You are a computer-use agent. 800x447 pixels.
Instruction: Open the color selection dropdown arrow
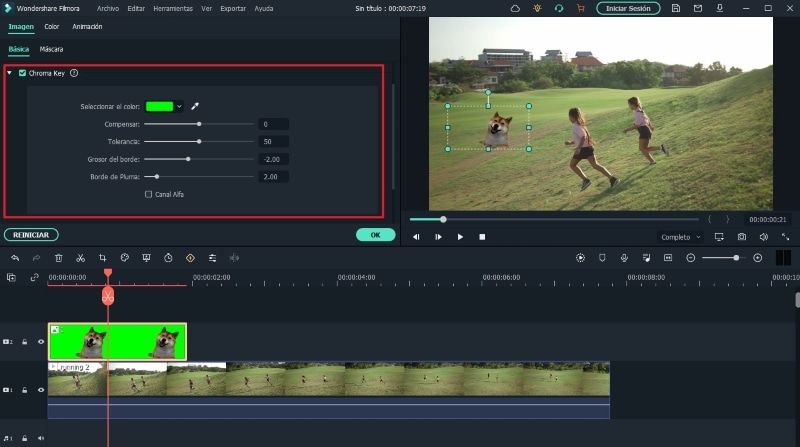tap(179, 106)
